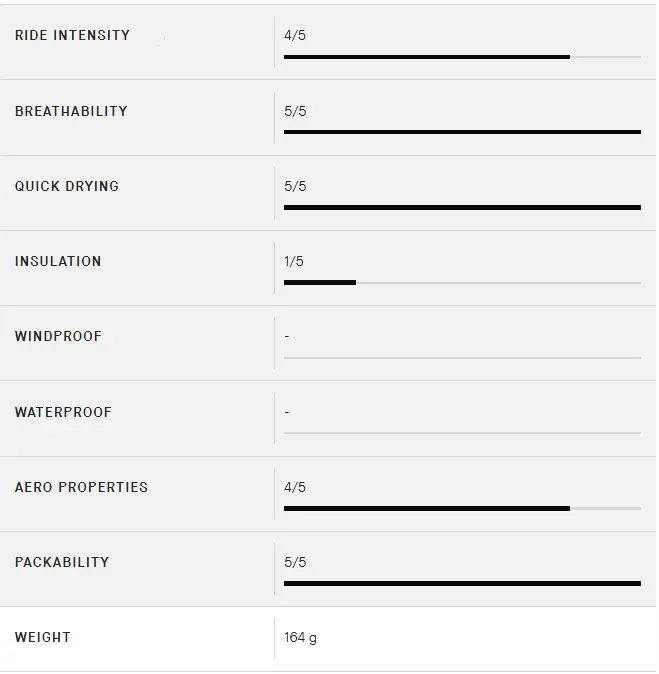Select the Ride Intensity label
The image size is (659, 674).
pyautogui.click(x=72, y=35)
